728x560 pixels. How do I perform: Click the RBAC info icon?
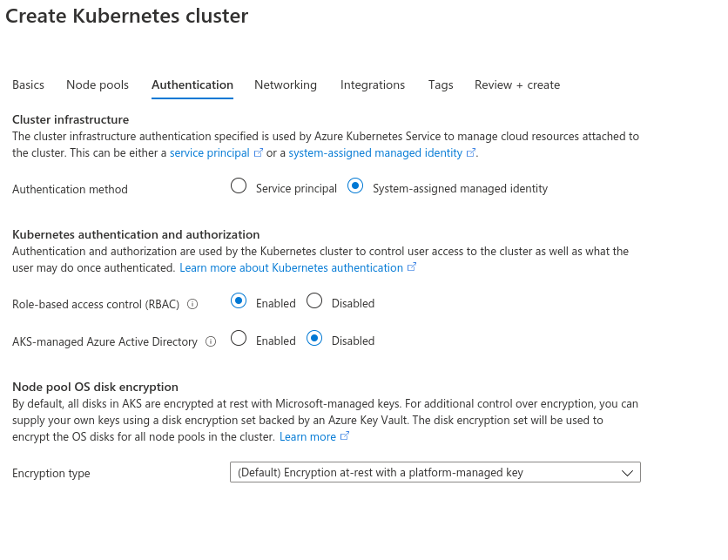(192, 304)
